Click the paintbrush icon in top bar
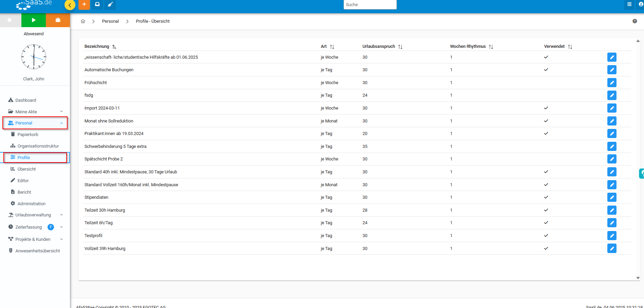 110,4
